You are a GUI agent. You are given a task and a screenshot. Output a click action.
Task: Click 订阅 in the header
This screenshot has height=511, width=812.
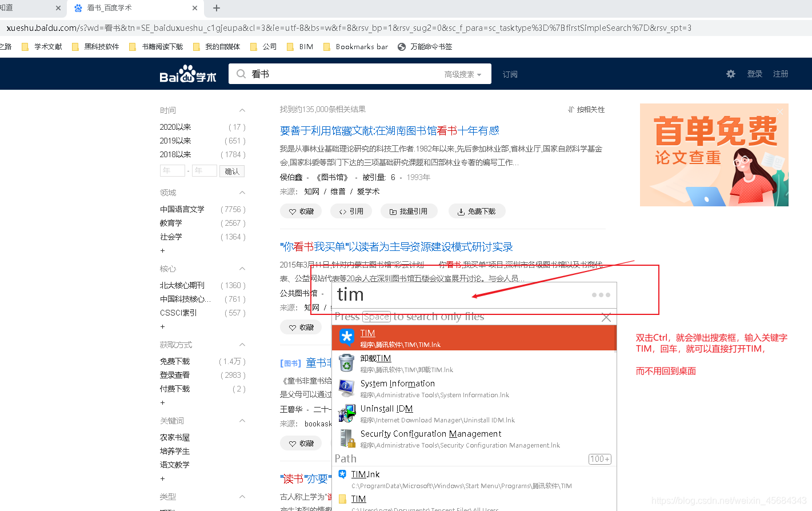(x=510, y=74)
